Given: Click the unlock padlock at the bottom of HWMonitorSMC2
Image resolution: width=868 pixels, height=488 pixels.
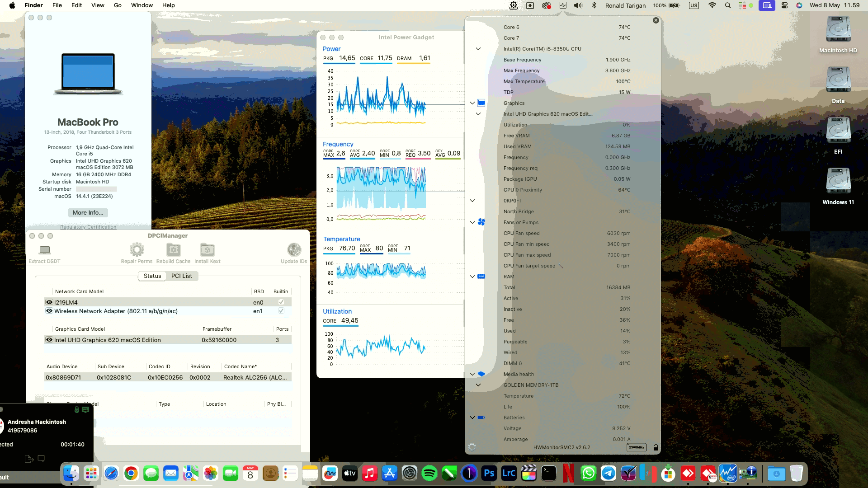Looking at the screenshot, I should [656, 447].
